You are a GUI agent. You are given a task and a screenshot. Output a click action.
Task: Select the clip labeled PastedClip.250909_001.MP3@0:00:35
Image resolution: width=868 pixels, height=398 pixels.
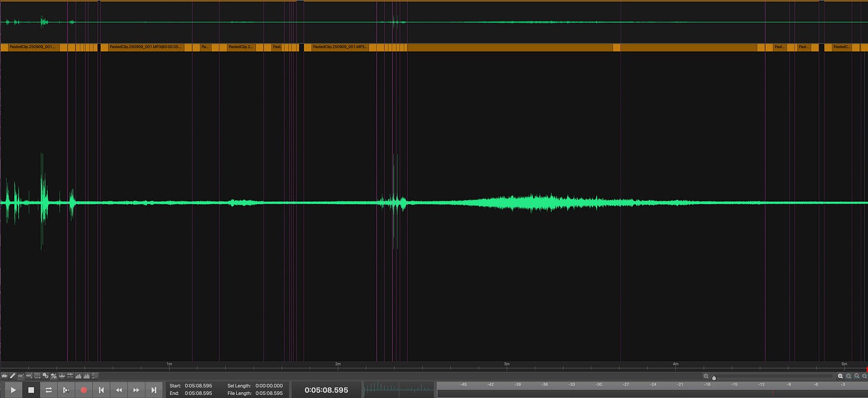click(146, 47)
